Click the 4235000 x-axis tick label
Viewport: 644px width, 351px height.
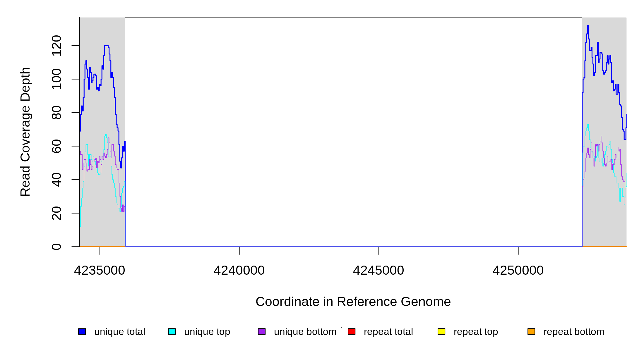pos(100,270)
